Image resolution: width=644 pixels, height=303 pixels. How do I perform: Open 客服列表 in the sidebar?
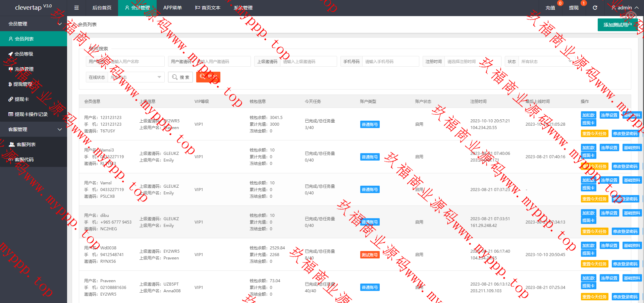coord(26,144)
